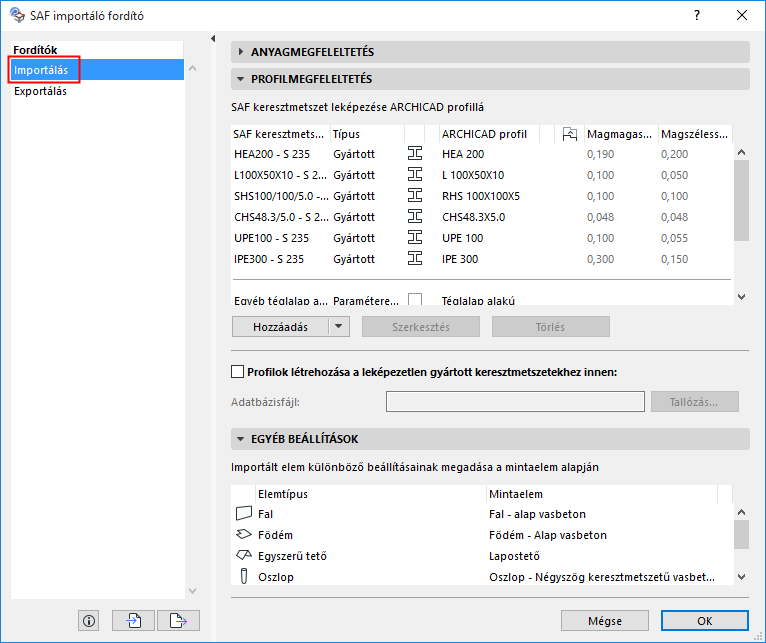This screenshot has height=643, width=766.
Task: Click the Tallózás... browse button
Action: (694, 402)
